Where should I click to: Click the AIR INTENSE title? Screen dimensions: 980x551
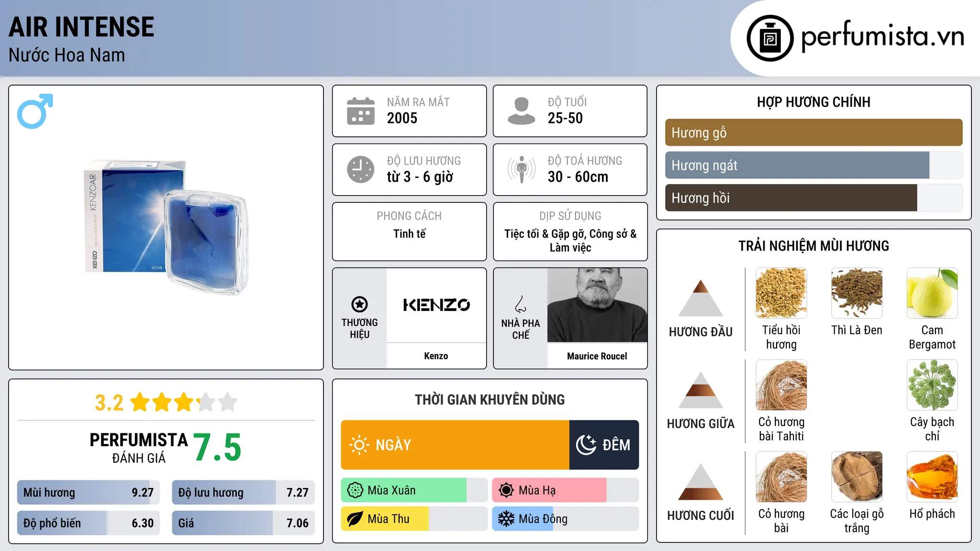[81, 27]
